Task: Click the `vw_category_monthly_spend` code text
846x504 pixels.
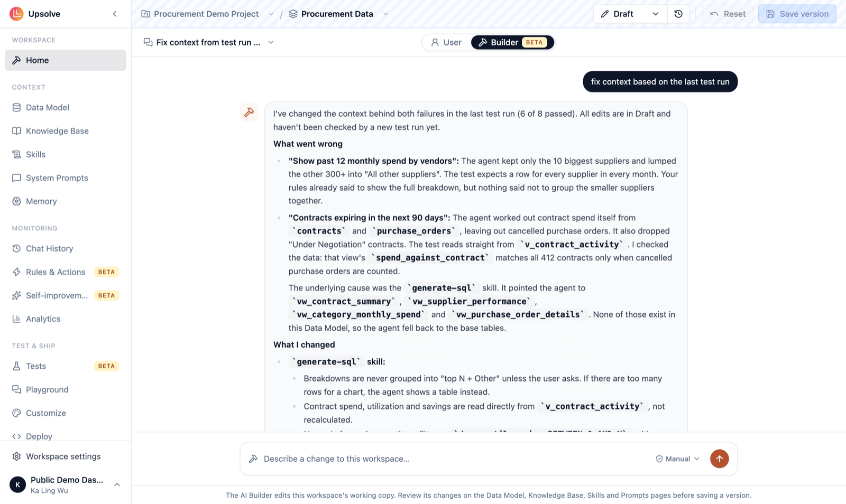Action: (358, 314)
